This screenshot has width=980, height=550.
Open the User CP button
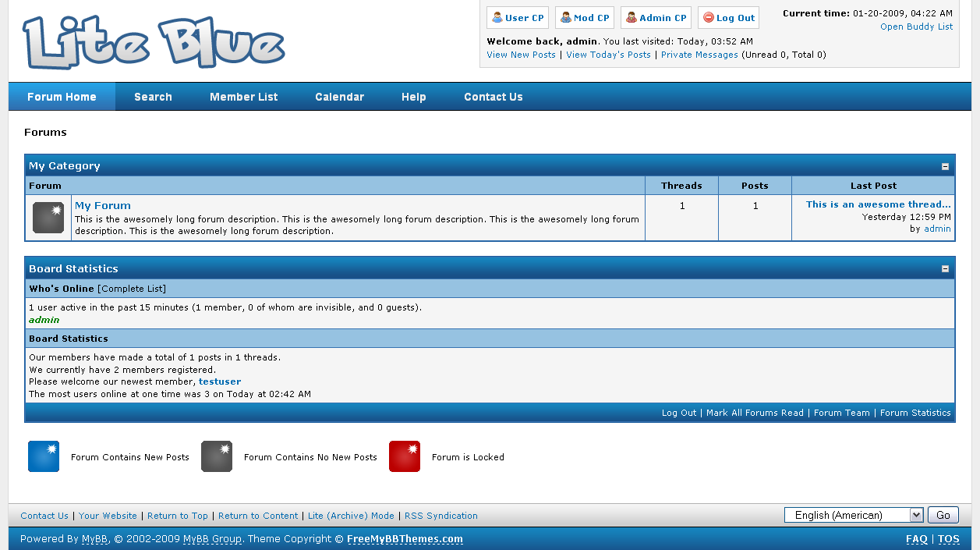518,18
